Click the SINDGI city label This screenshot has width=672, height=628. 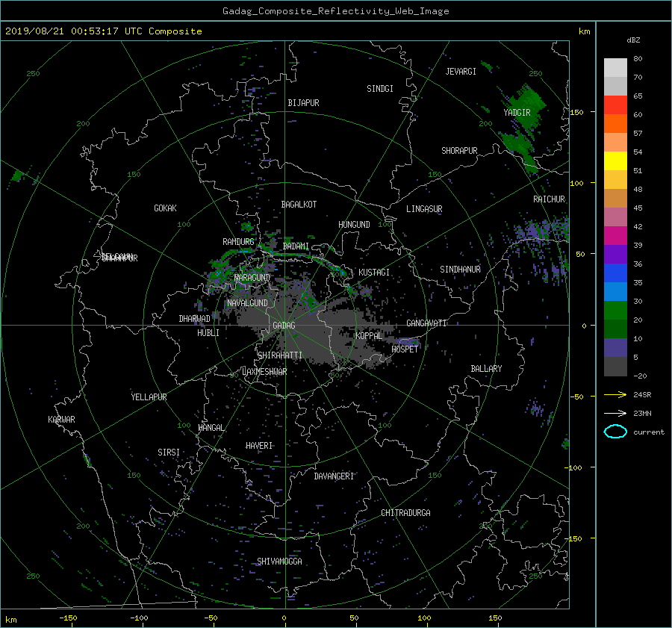tap(380, 89)
